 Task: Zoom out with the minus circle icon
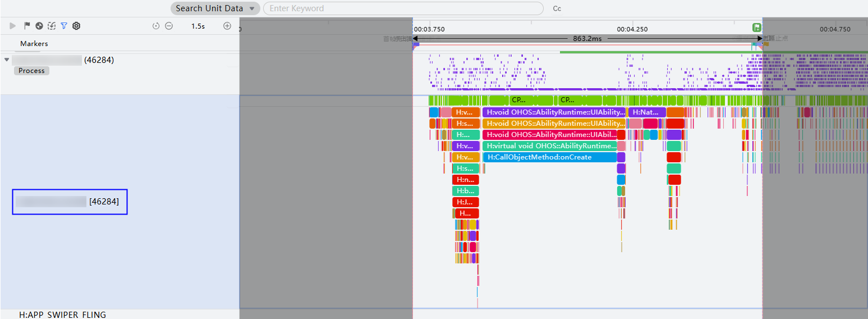pyautogui.click(x=169, y=26)
